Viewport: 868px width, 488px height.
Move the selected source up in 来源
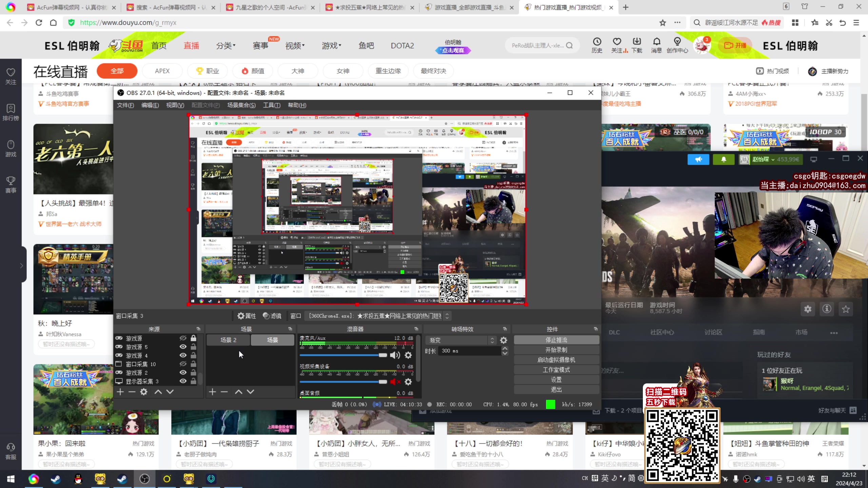[x=158, y=392]
